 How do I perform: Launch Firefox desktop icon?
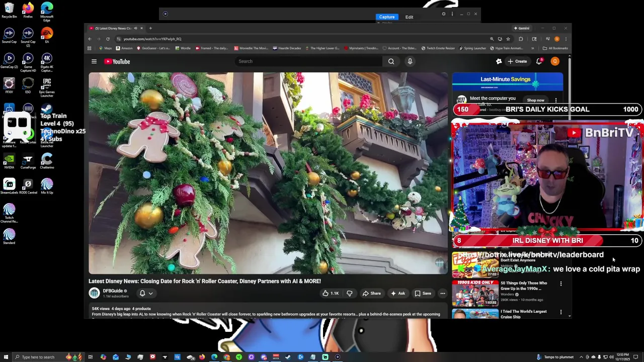click(28, 10)
